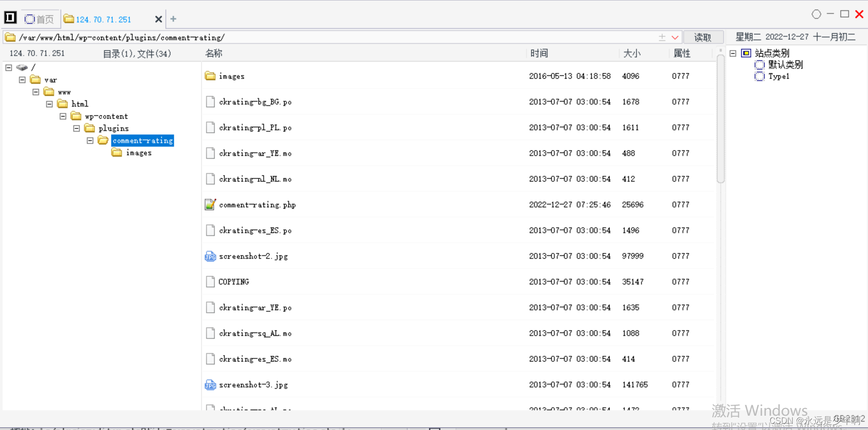The height and width of the screenshot is (430, 868).
Task: Click the file icon of ckrating-ar_YE.po
Action: point(210,307)
